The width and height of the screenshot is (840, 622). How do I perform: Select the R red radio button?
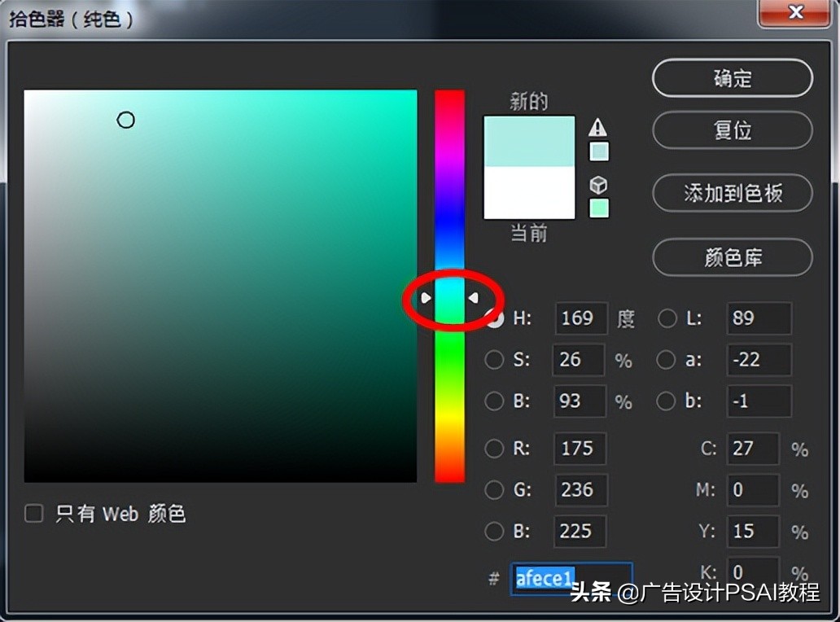click(494, 448)
